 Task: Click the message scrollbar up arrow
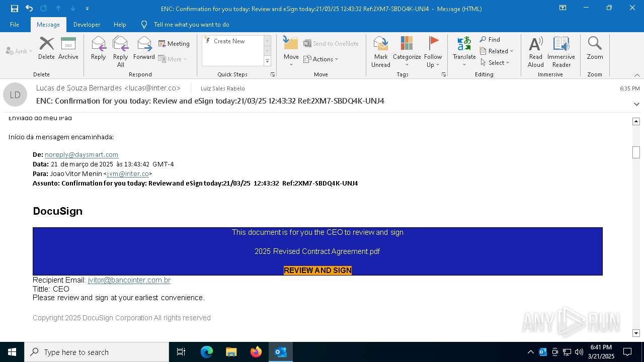click(636, 121)
